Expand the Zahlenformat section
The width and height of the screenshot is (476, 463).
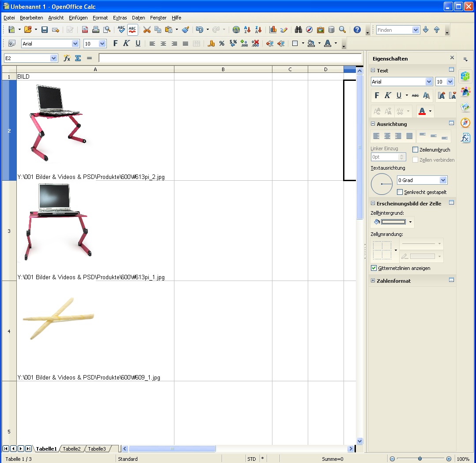(373, 281)
